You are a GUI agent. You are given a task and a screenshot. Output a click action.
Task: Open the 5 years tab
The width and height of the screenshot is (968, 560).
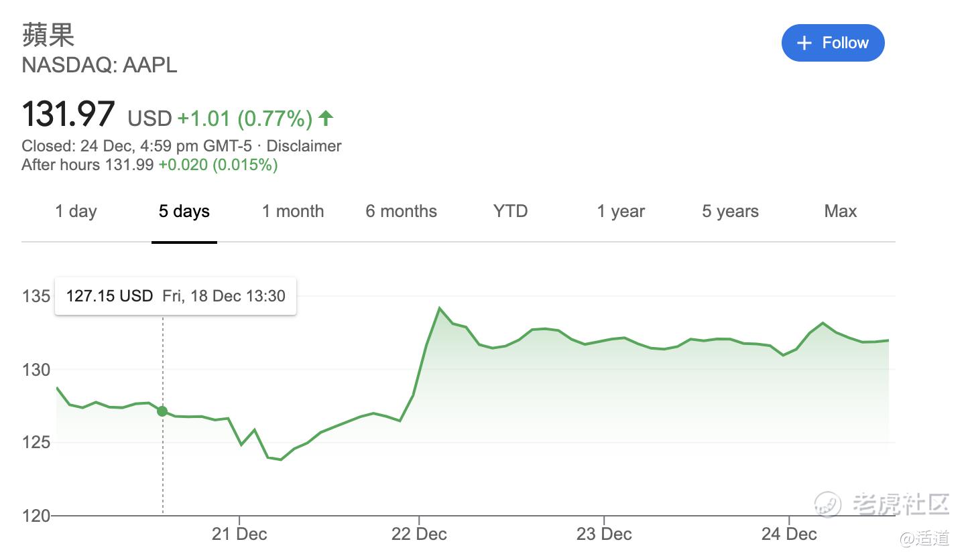pos(730,212)
